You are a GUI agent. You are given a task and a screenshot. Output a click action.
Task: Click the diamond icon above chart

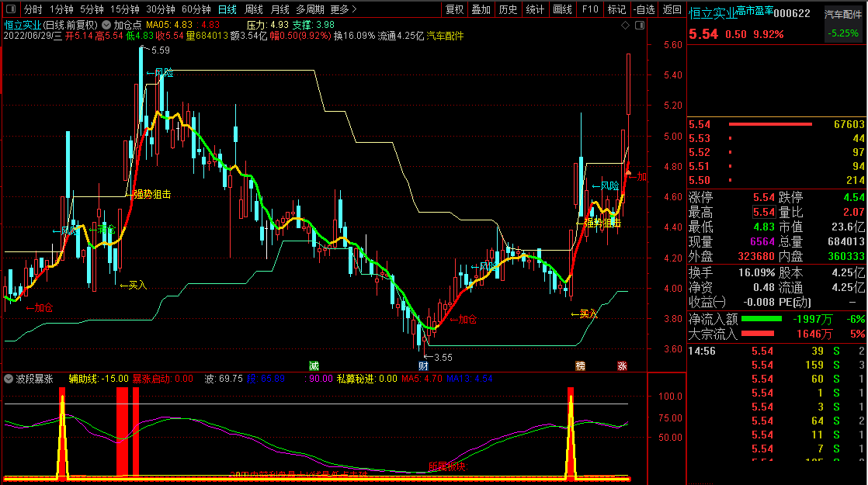[626, 26]
